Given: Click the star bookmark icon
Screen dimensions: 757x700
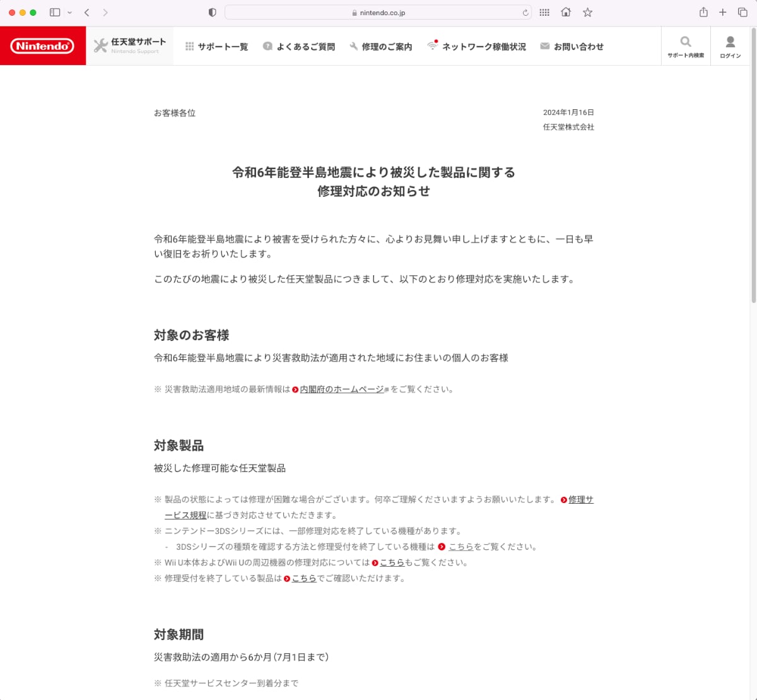Looking at the screenshot, I should (587, 13).
